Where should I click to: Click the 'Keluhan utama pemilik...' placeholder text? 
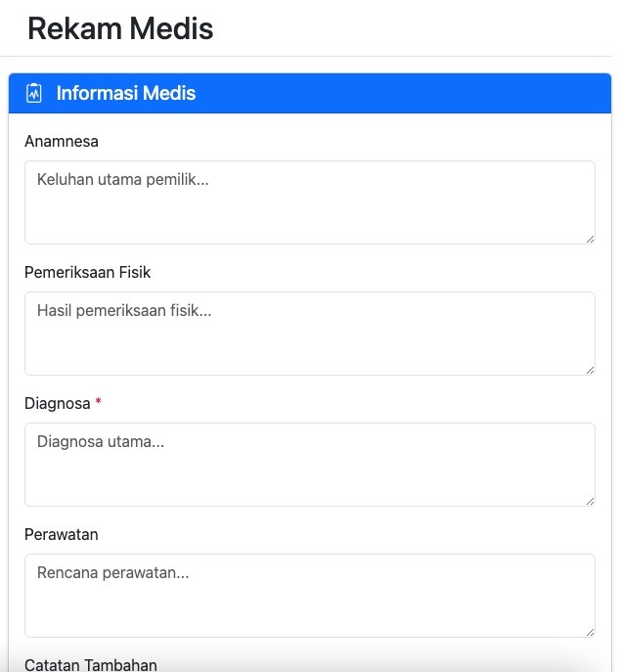[x=123, y=180]
